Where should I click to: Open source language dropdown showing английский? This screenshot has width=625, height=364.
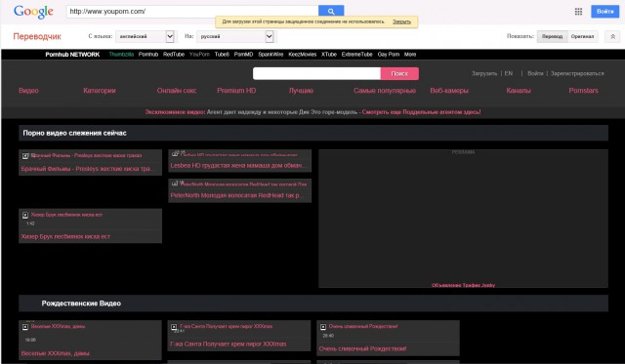[146, 36]
